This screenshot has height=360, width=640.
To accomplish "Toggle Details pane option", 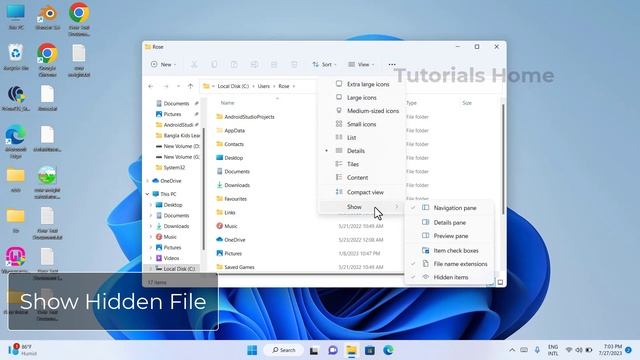I will pos(449,222).
